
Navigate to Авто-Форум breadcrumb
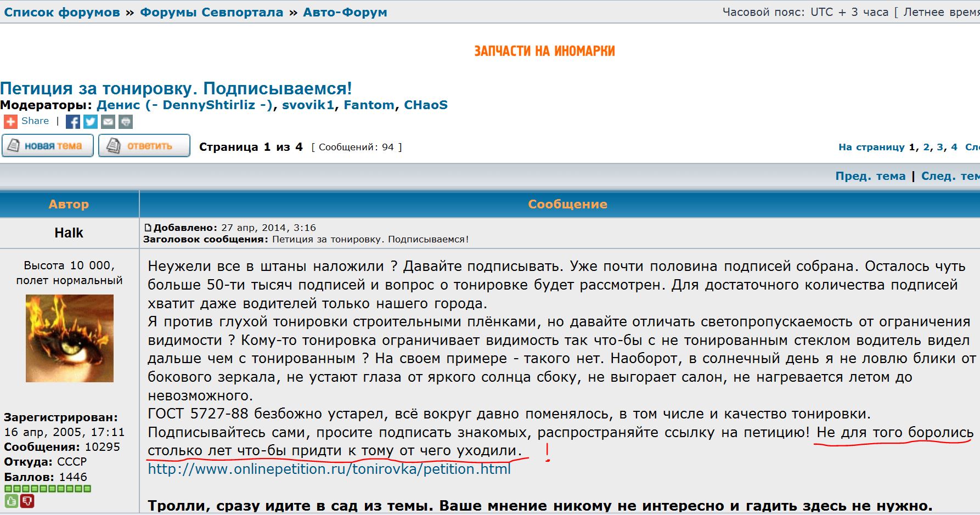coord(345,12)
